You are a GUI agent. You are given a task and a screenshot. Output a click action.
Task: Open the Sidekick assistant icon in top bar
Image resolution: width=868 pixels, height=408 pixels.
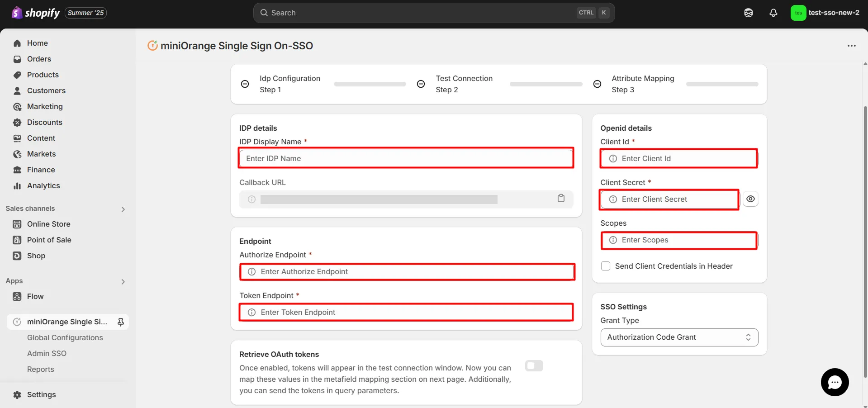click(749, 13)
